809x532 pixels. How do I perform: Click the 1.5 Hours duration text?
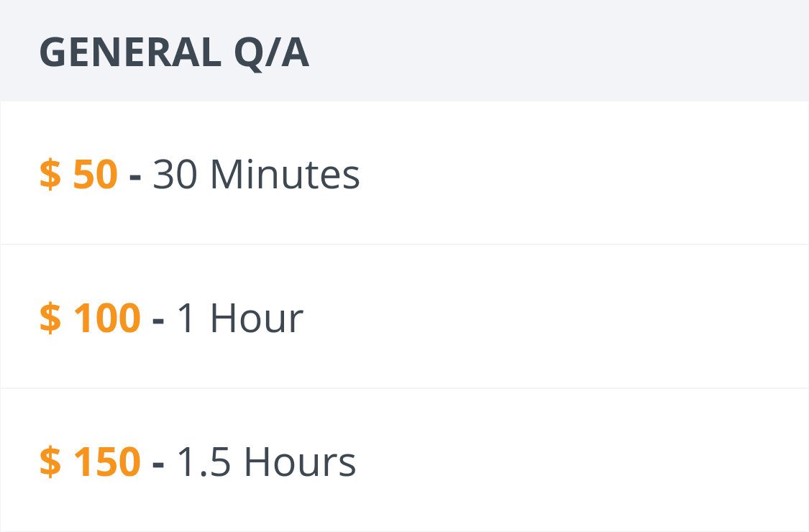pyautogui.click(x=266, y=462)
